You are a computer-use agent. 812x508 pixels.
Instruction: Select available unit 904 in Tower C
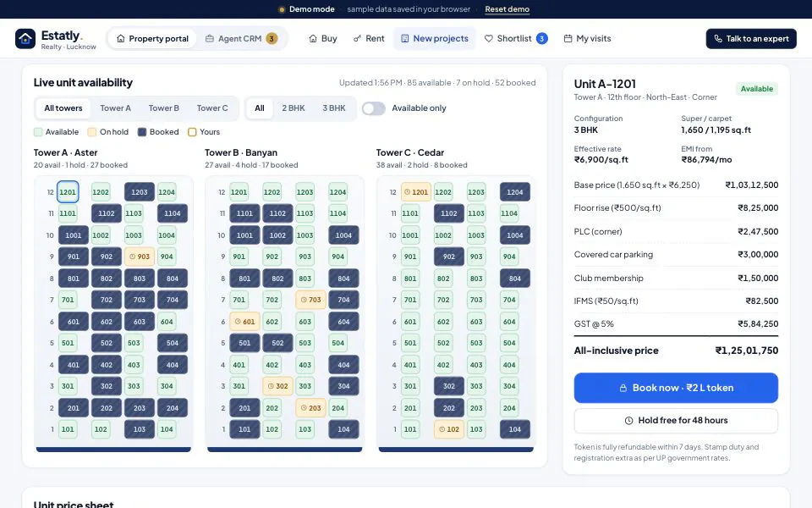[509, 257]
